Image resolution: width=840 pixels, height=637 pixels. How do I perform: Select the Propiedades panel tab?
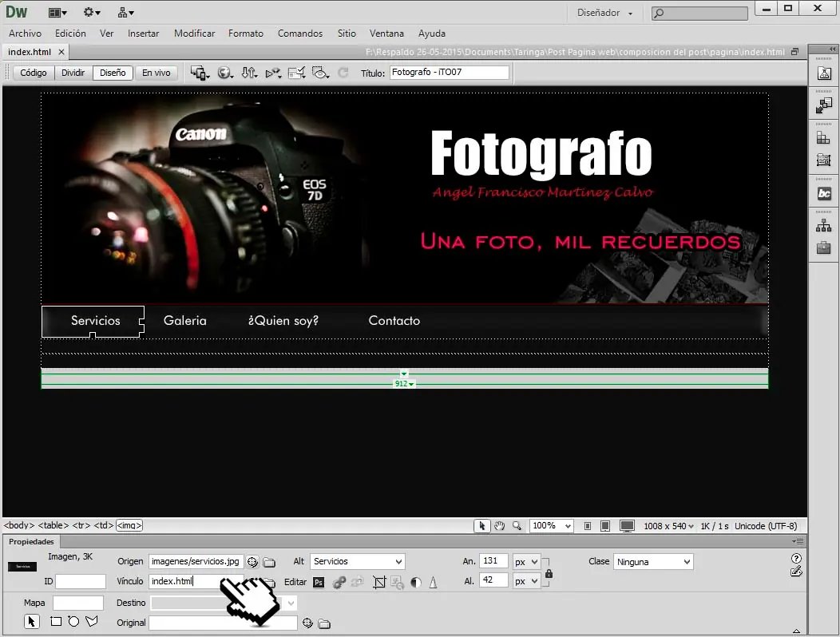[x=31, y=542]
